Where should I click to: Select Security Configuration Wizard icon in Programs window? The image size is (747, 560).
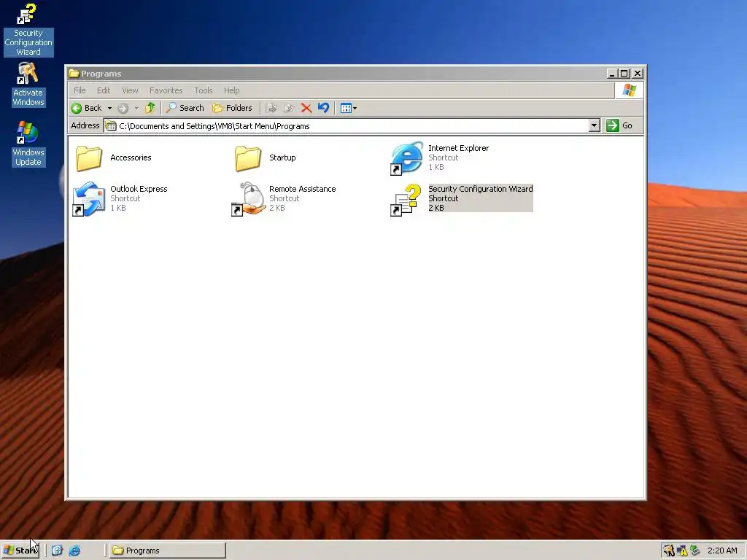click(x=406, y=200)
